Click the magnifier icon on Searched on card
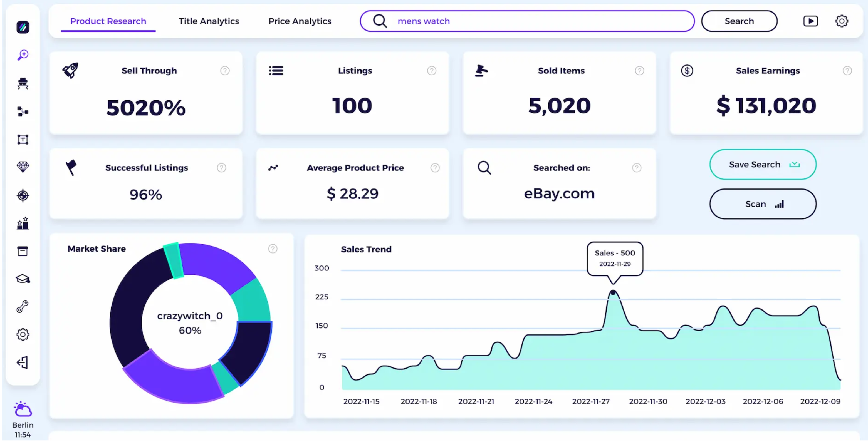 pos(484,168)
